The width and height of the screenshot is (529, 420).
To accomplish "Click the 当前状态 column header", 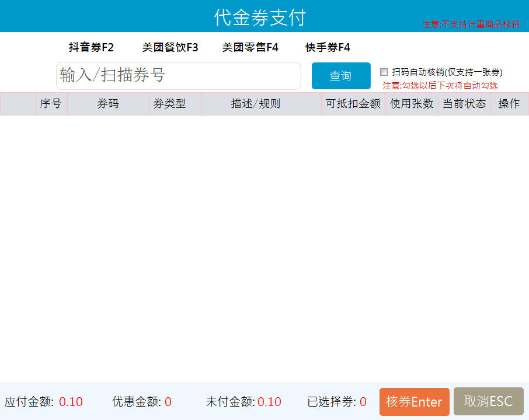I will [x=464, y=103].
